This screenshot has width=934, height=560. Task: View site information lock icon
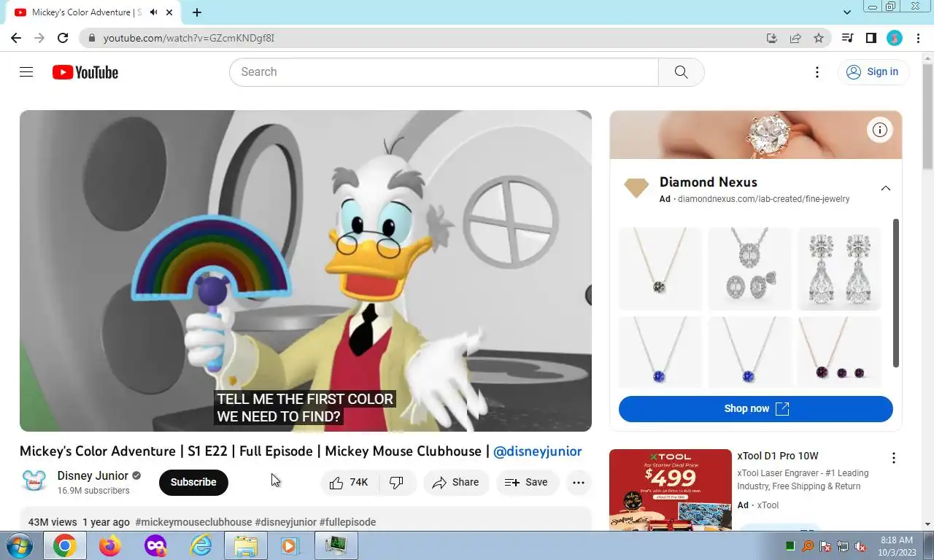point(91,38)
